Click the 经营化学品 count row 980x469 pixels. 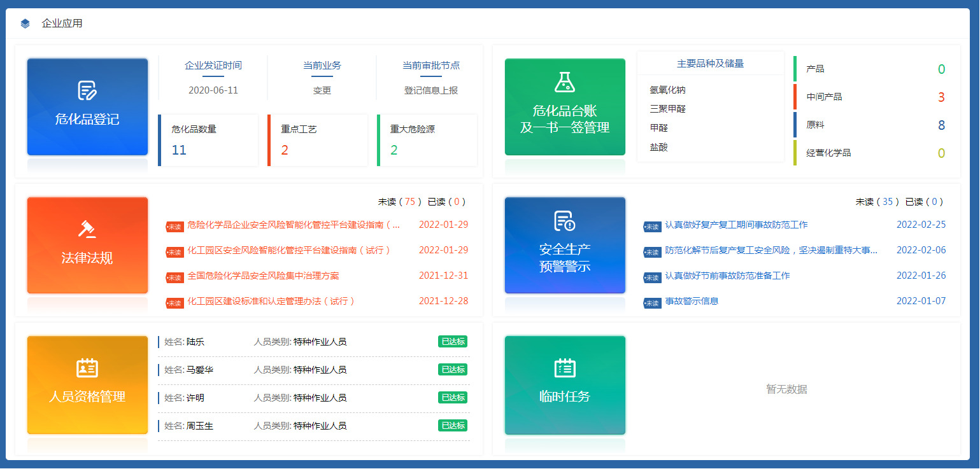tap(870, 153)
